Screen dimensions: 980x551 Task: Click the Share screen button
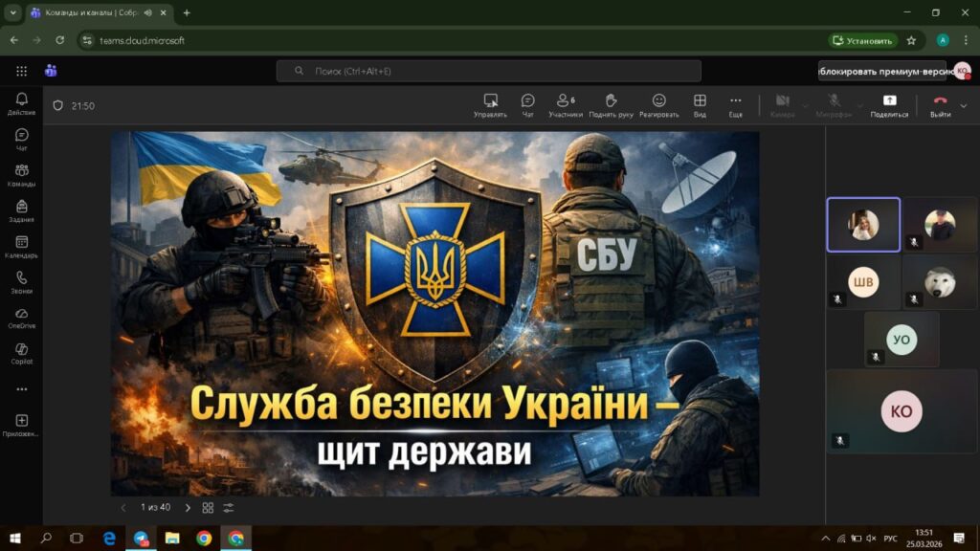889,105
